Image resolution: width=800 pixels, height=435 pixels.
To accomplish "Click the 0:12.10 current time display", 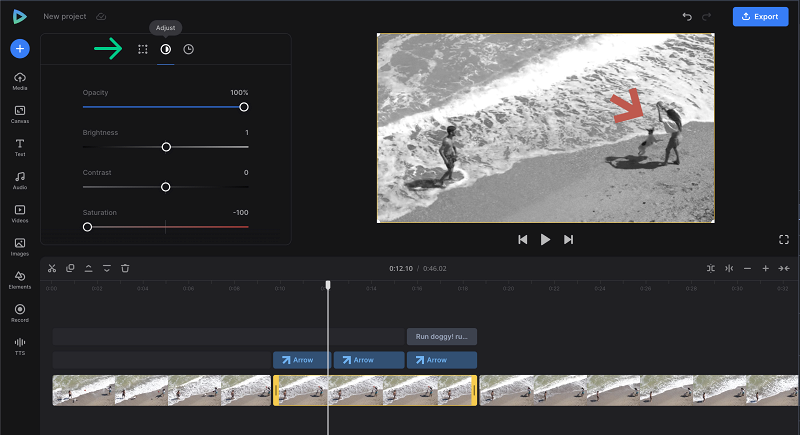I will 401,269.
